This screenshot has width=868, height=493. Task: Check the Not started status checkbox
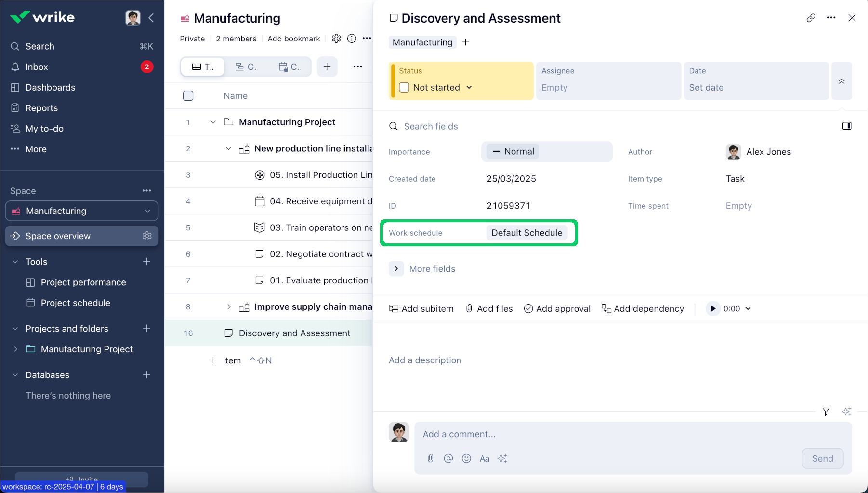[404, 87]
